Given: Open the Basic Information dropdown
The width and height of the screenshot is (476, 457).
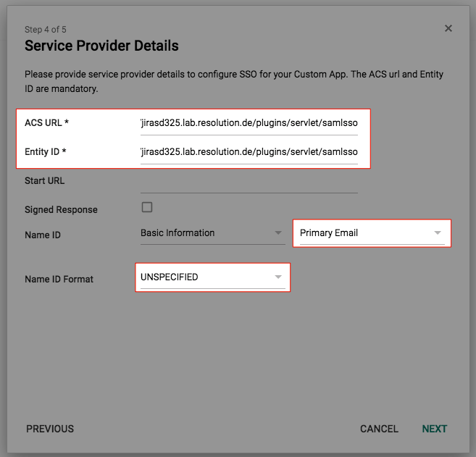Looking at the screenshot, I should (x=212, y=233).
